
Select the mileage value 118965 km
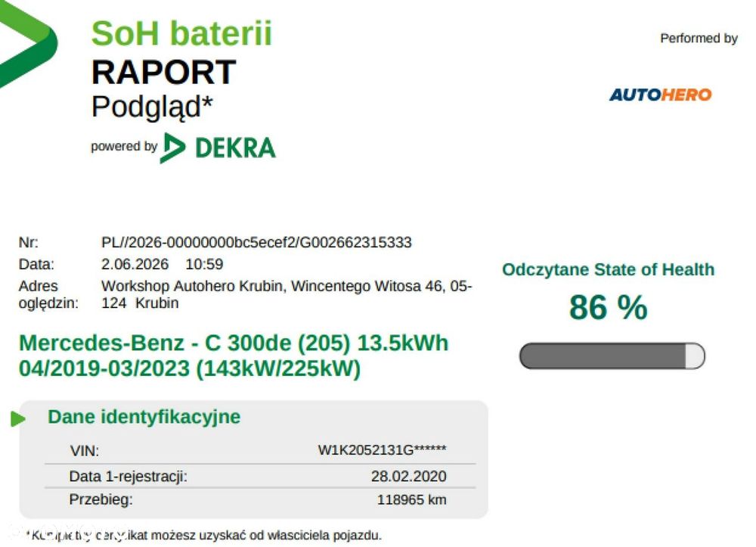[x=411, y=500]
